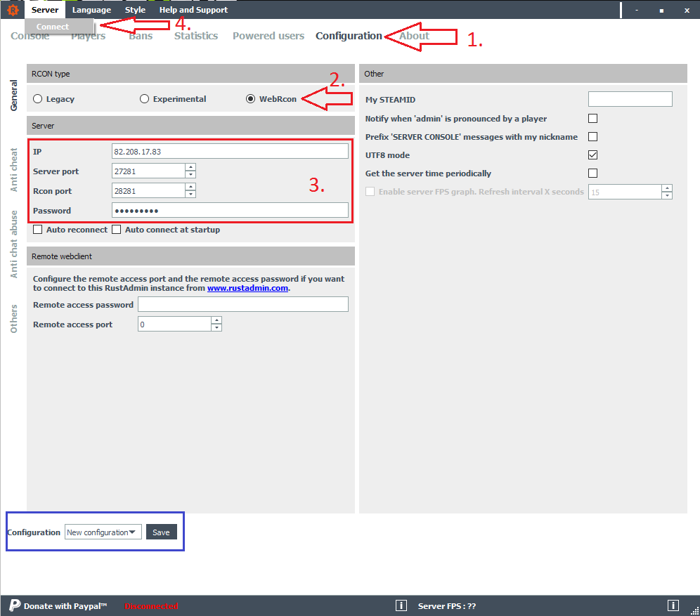The image size is (700, 616).
Task: Increase the Server port value
Action: (x=190, y=167)
